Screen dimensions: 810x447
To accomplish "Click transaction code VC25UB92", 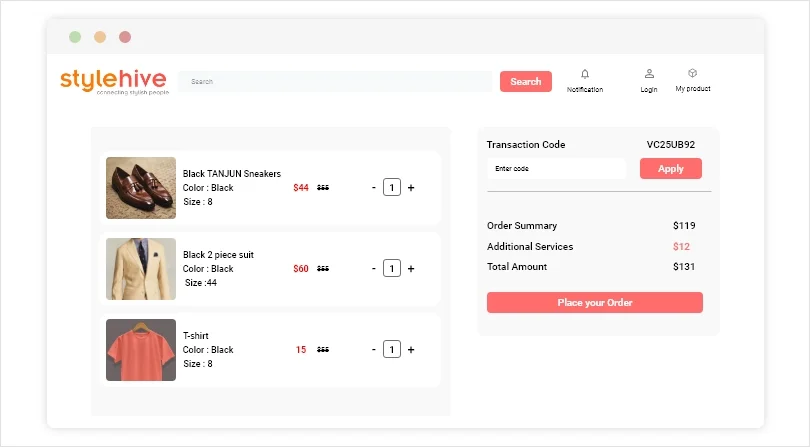I will pyautogui.click(x=671, y=145).
